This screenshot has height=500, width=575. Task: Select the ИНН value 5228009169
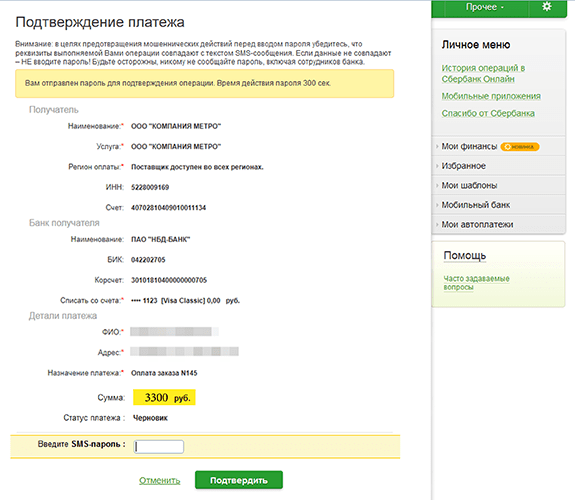pos(150,187)
